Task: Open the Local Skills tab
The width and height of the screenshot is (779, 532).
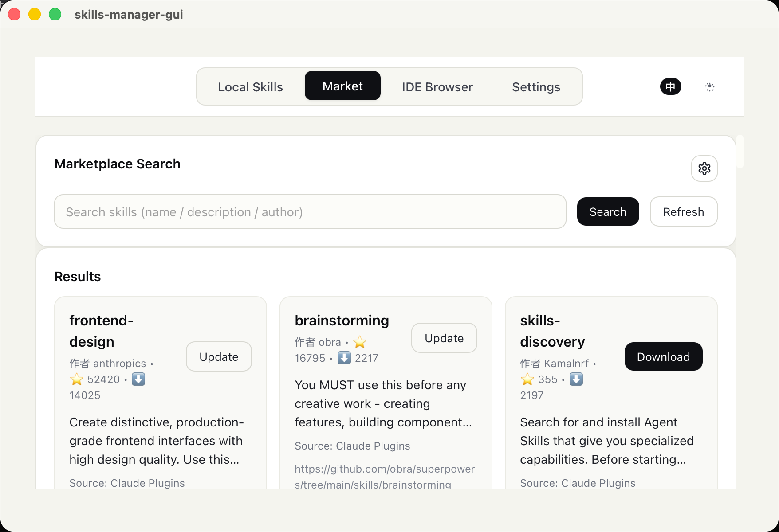Action: pyautogui.click(x=250, y=86)
